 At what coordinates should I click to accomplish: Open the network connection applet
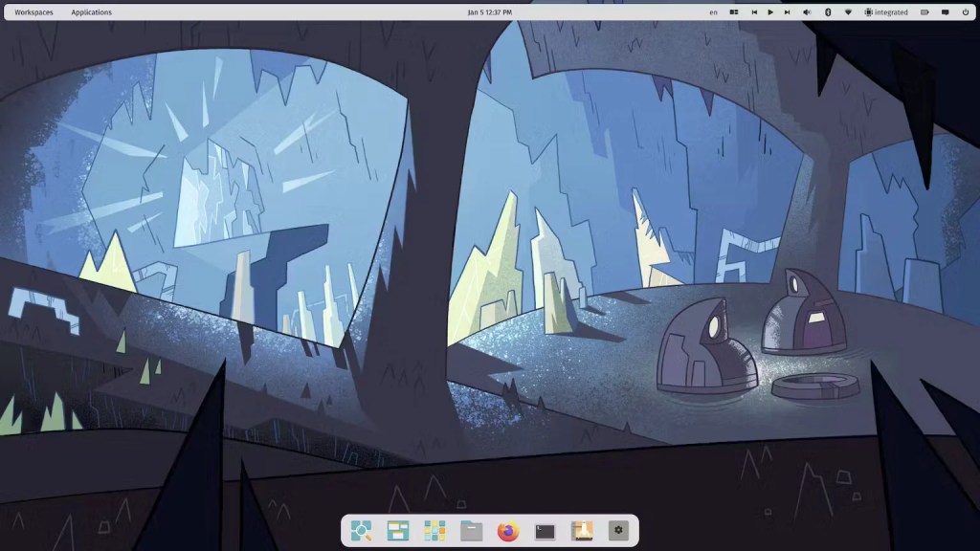[848, 11]
